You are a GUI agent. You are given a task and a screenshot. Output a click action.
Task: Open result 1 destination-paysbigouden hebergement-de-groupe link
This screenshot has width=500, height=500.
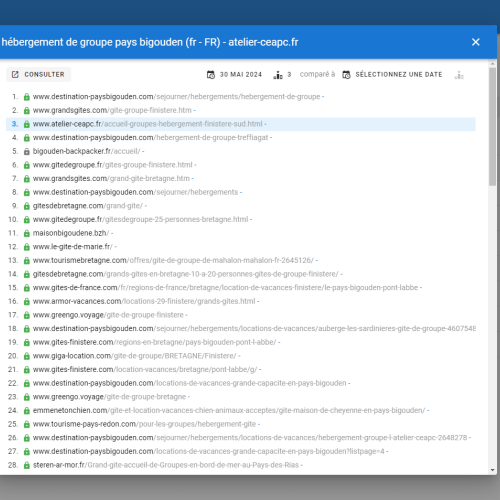click(x=176, y=97)
